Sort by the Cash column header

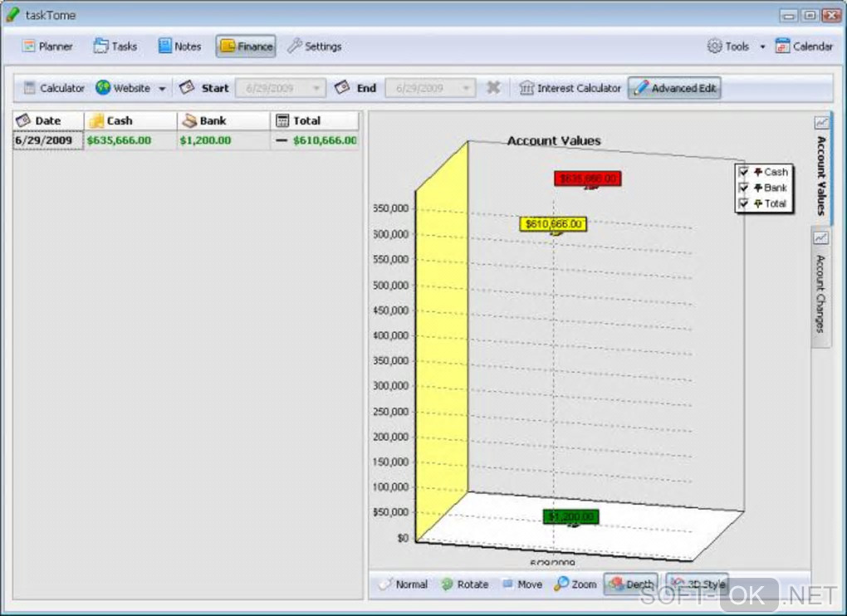(x=130, y=120)
